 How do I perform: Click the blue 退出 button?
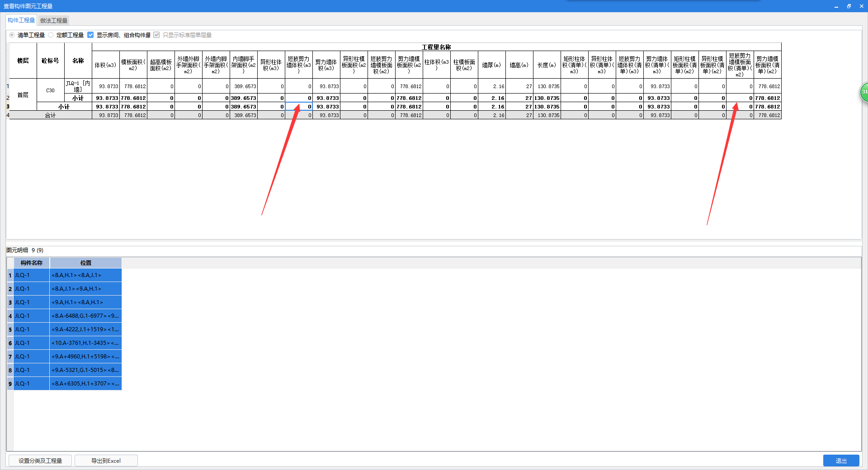click(841, 461)
